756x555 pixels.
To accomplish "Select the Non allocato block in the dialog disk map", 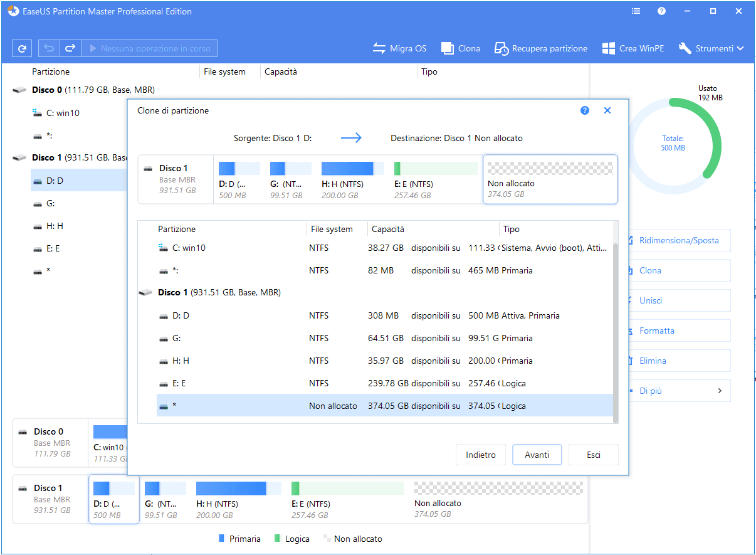I will pyautogui.click(x=550, y=179).
